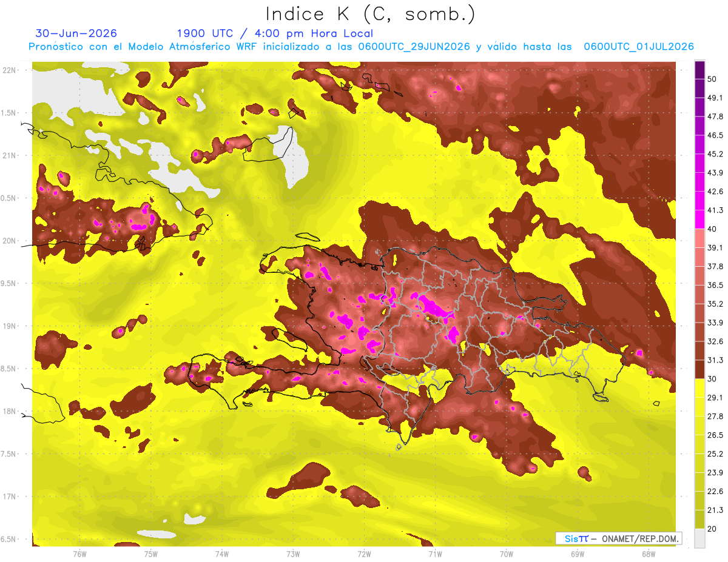
Task: Click the color scale value "37.8"
Action: (x=715, y=266)
